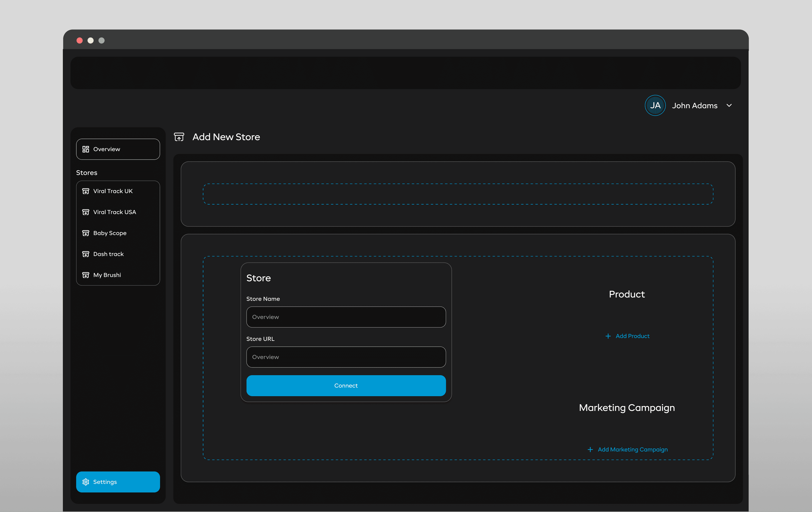The height and width of the screenshot is (512, 812).
Task: Click the Store Name label
Action: (263, 299)
